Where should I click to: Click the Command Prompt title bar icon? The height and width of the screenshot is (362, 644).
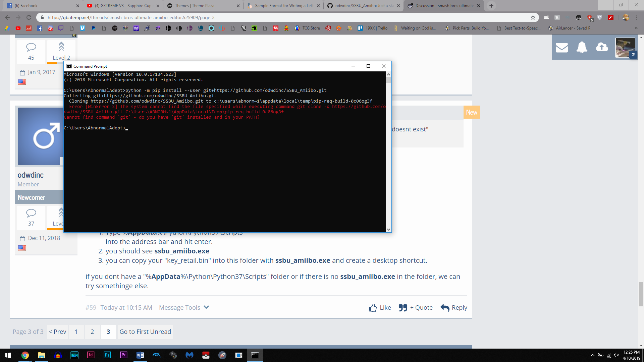click(69, 66)
